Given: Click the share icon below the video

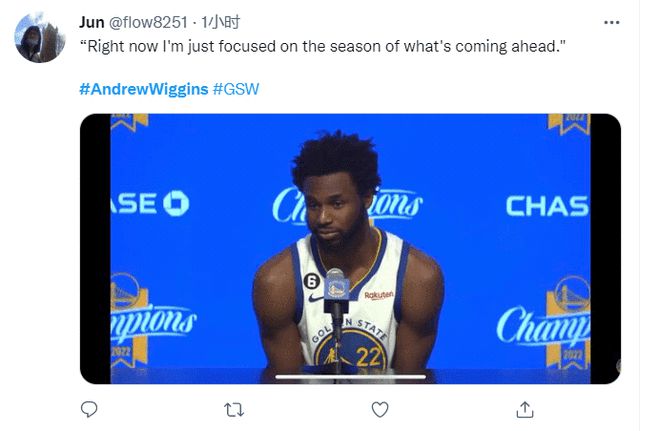Looking at the screenshot, I should [524, 409].
